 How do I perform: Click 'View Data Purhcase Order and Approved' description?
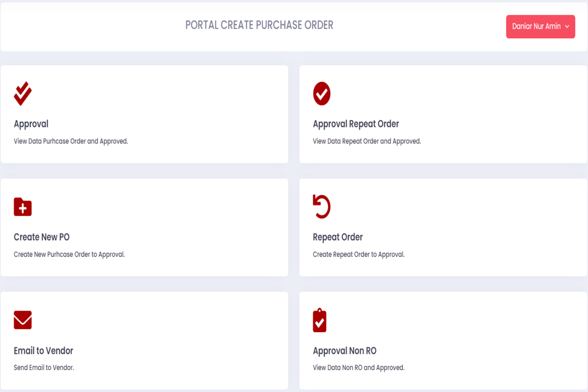click(x=71, y=141)
